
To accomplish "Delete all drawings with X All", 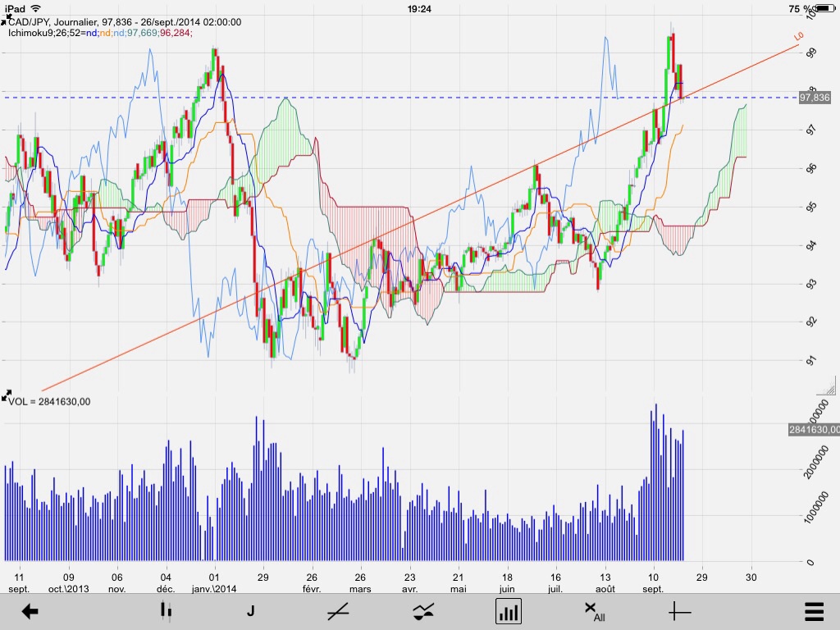I will [594, 612].
